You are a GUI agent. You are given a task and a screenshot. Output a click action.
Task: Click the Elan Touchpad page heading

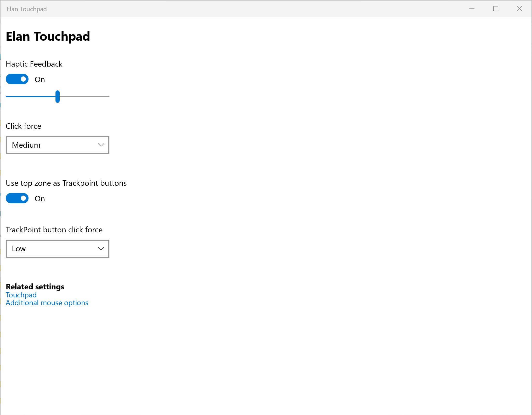(48, 36)
